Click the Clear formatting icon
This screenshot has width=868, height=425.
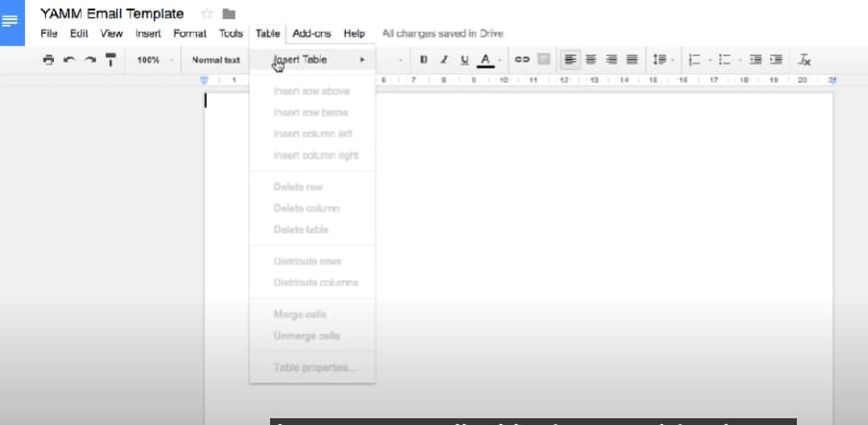(x=805, y=60)
